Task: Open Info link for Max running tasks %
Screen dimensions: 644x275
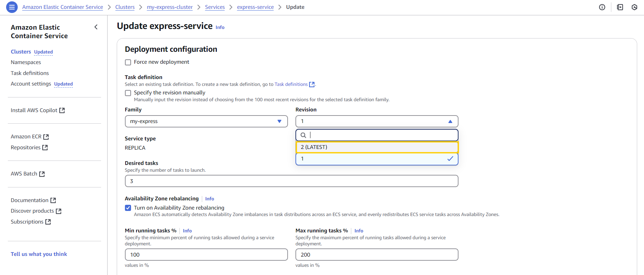Action: pos(359,231)
